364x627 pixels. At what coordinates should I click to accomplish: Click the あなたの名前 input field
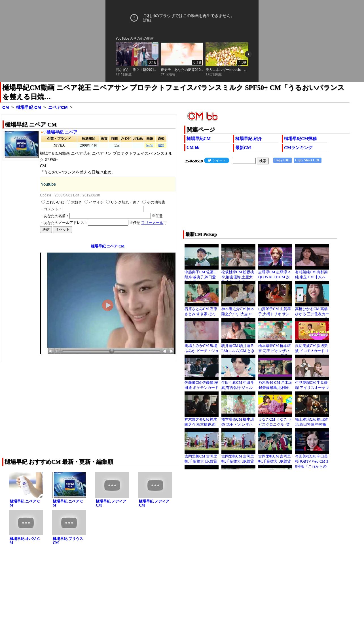[110, 216]
